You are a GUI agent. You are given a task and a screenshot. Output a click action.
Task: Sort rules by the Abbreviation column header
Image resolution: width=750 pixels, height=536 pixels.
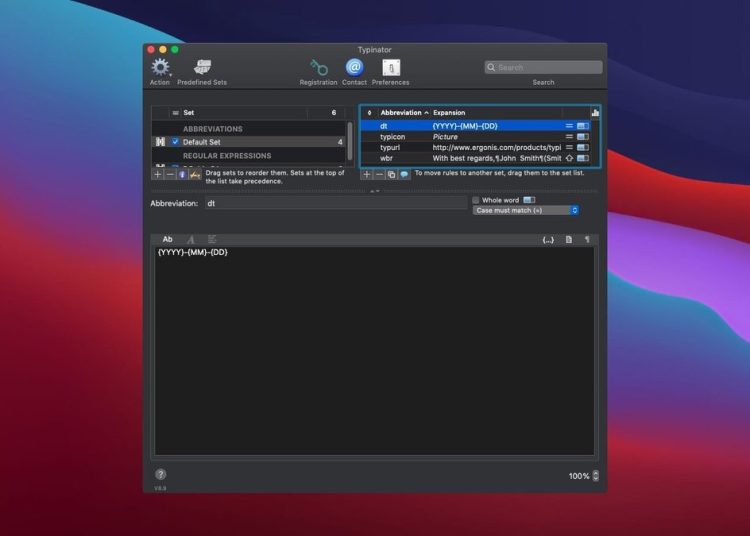pos(404,113)
